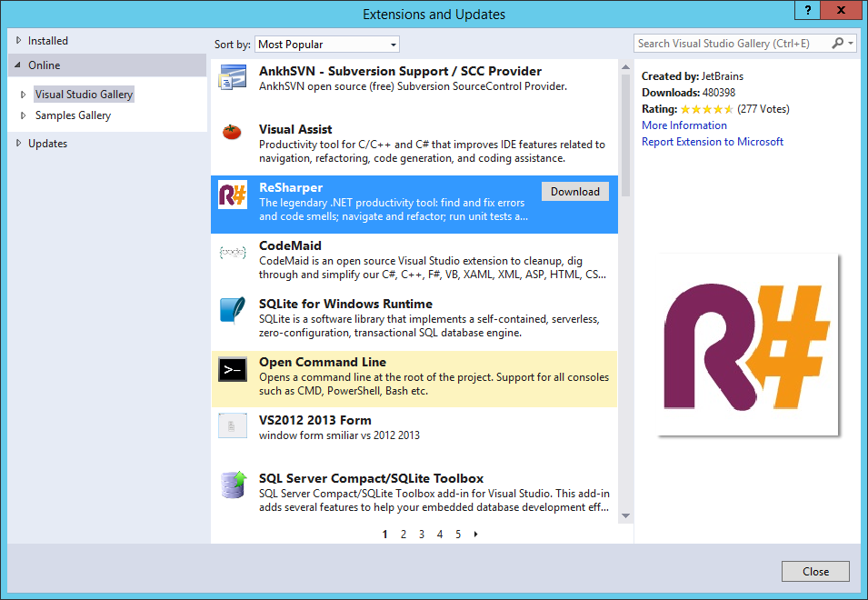Click Report Extension to Microsoft

point(712,141)
